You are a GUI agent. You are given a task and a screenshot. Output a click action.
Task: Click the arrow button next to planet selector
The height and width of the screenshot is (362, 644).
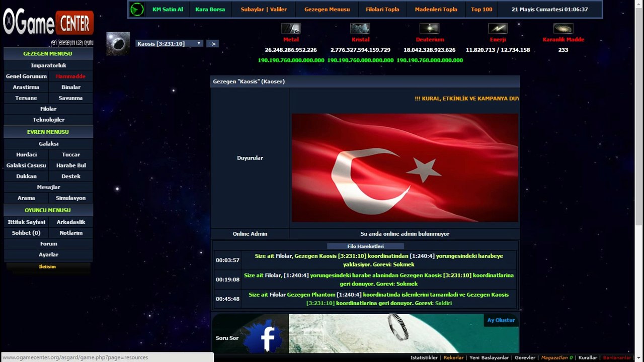click(212, 44)
